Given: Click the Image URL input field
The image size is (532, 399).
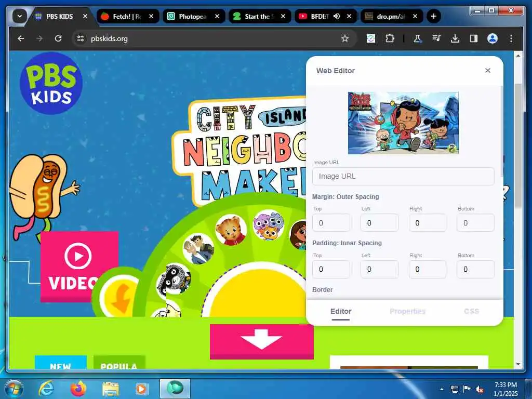Looking at the screenshot, I should click(x=403, y=177).
